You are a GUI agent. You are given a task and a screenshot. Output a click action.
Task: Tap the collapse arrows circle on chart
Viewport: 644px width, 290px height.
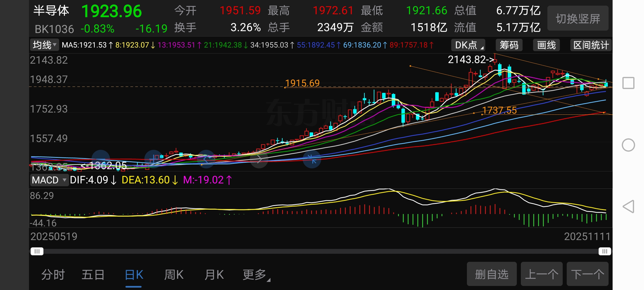tap(312, 159)
